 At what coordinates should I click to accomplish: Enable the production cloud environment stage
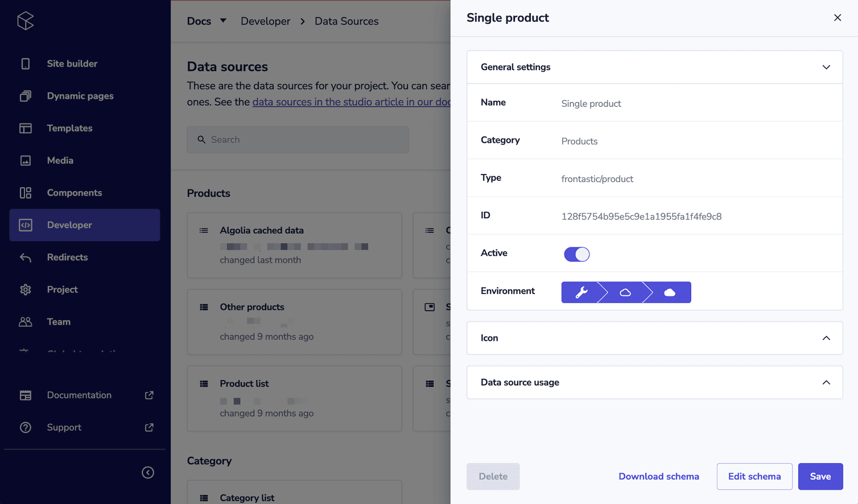pos(669,292)
